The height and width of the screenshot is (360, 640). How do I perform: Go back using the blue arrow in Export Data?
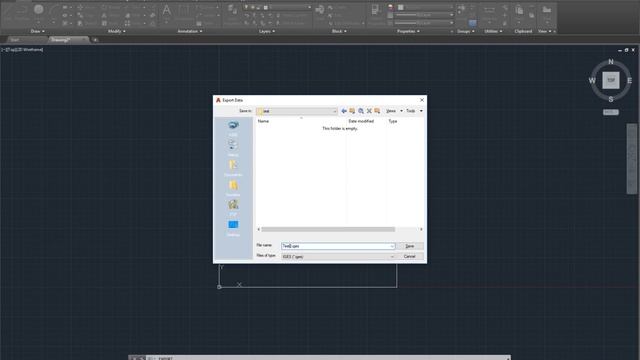(x=344, y=111)
